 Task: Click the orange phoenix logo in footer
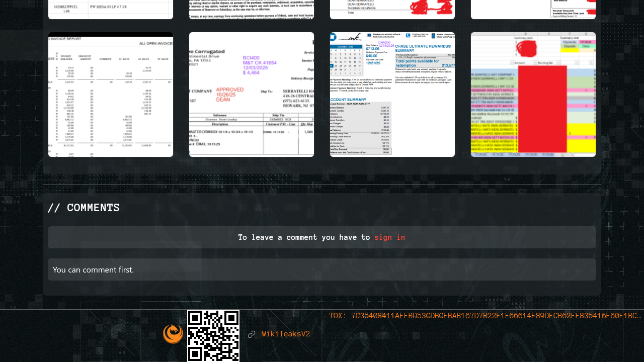[x=173, y=334]
